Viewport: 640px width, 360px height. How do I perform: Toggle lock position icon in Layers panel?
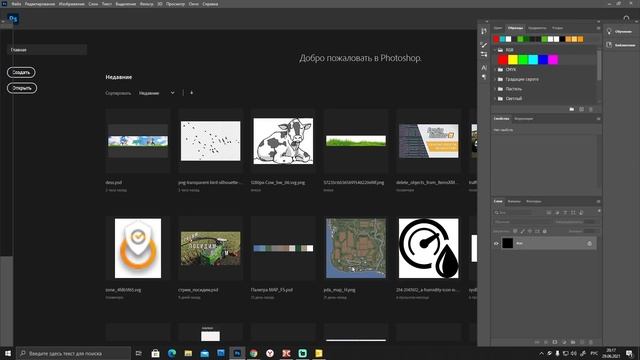pos(530,231)
